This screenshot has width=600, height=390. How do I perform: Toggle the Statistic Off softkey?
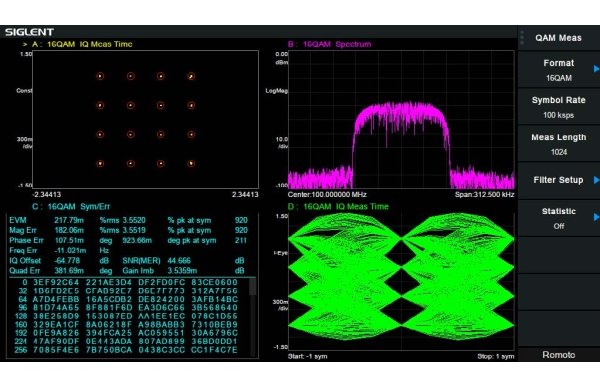(x=558, y=218)
